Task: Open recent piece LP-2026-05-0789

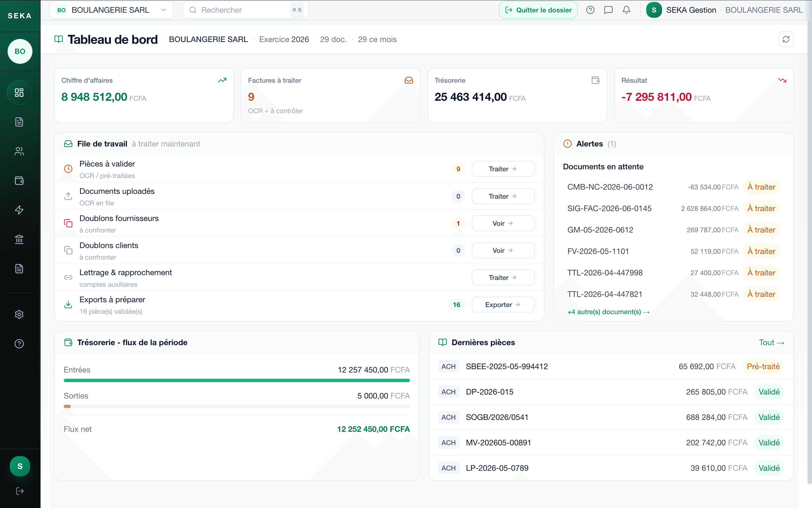Action: 611,468
